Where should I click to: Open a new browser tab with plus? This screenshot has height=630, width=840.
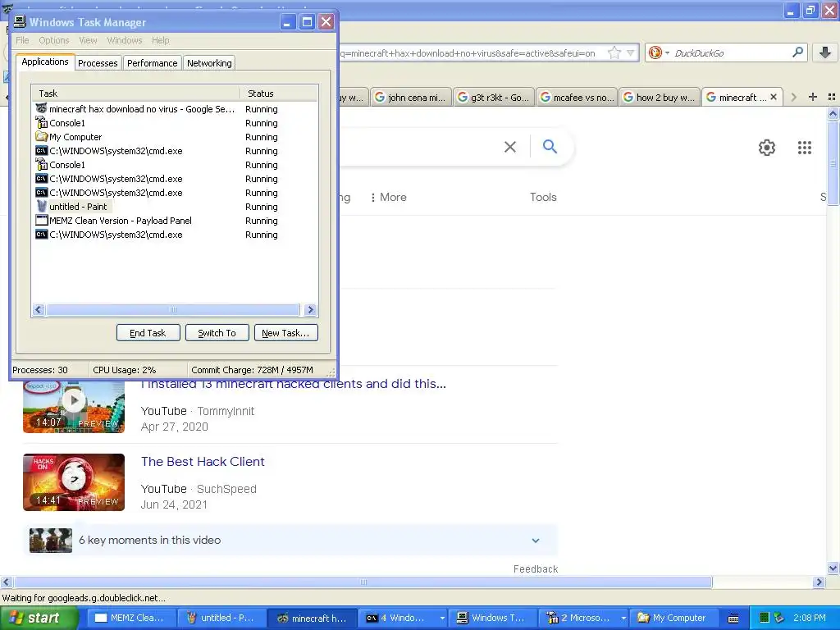click(813, 97)
